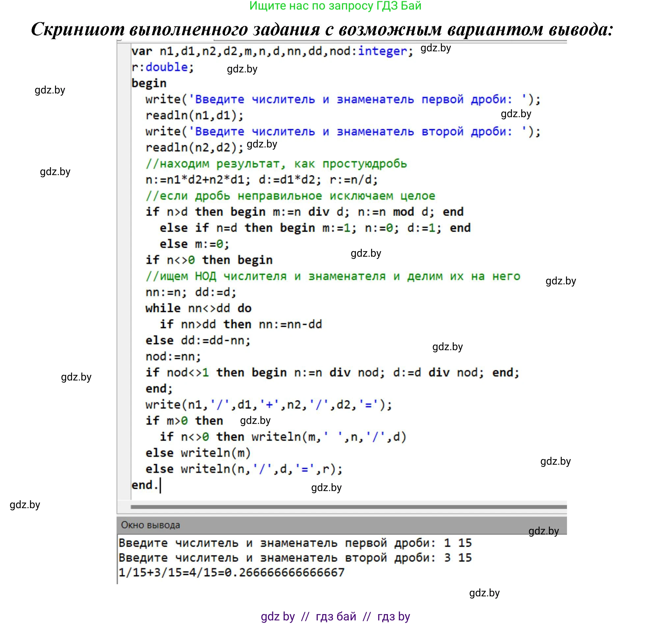
Task: Click the 'if m>0 then' line
Action: 184,421
